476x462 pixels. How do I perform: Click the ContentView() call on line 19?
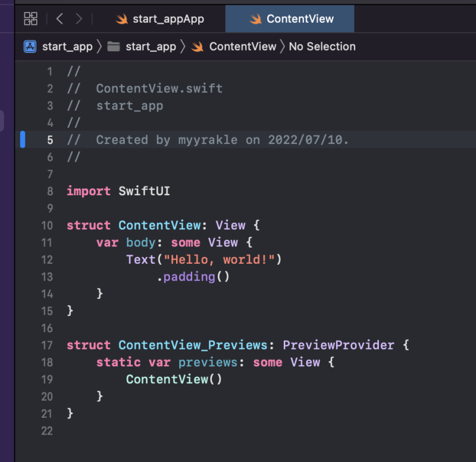(x=174, y=379)
